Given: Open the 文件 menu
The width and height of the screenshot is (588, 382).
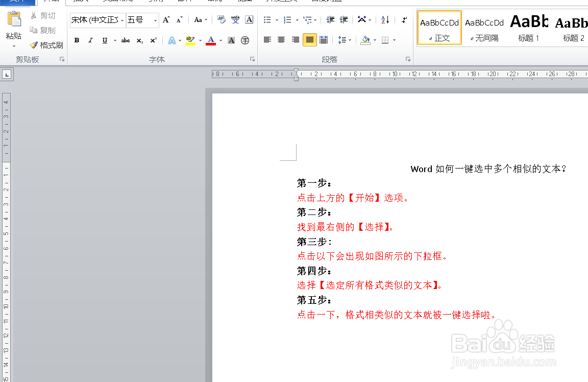Looking at the screenshot, I should click(x=19, y=2).
